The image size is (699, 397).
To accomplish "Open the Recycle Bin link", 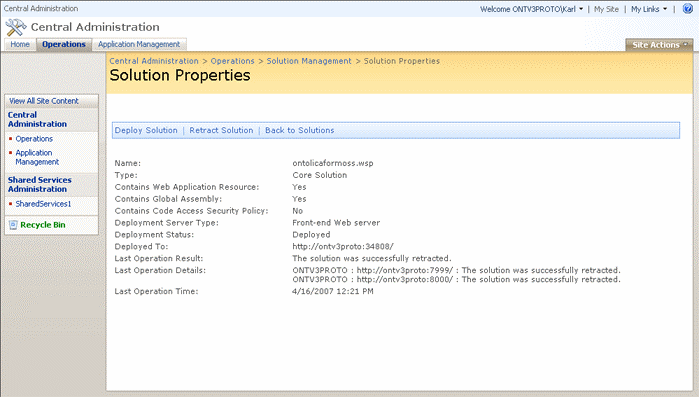I will click(x=43, y=225).
